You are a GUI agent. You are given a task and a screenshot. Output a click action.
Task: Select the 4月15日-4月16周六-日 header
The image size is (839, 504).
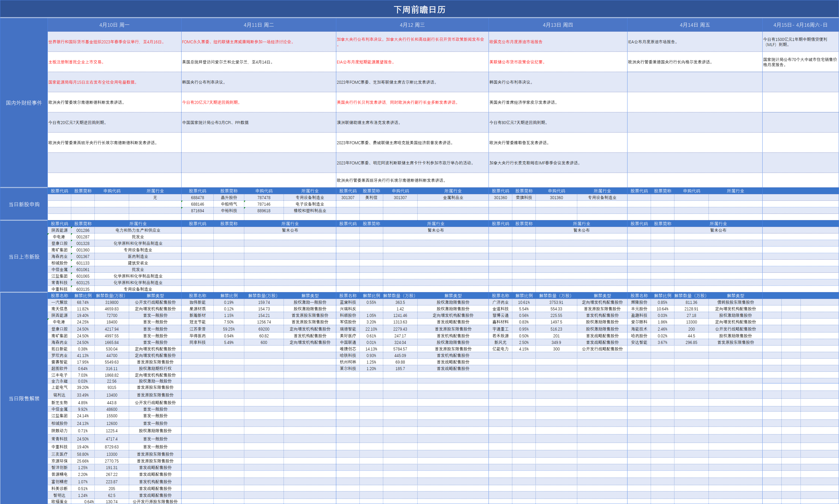[x=800, y=25]
